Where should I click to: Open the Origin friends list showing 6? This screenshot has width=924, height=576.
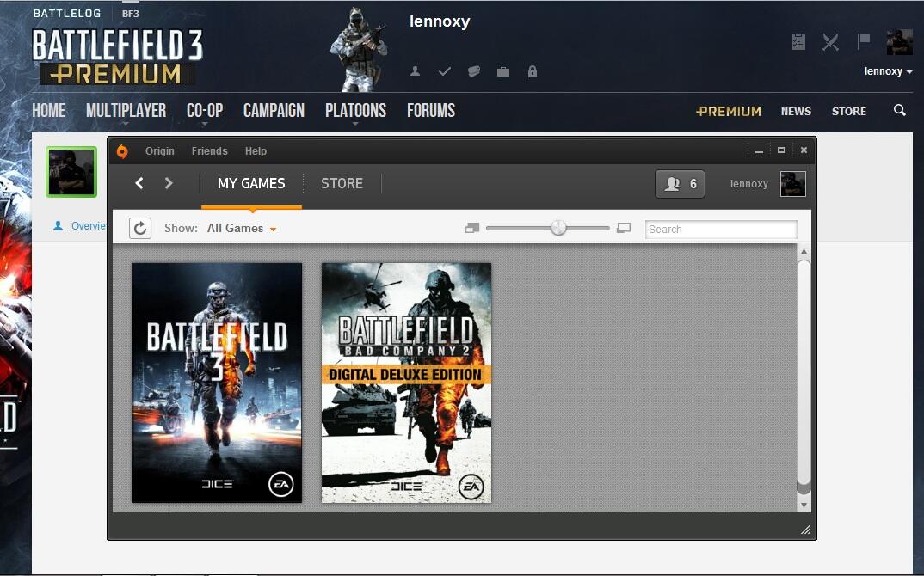680,184
